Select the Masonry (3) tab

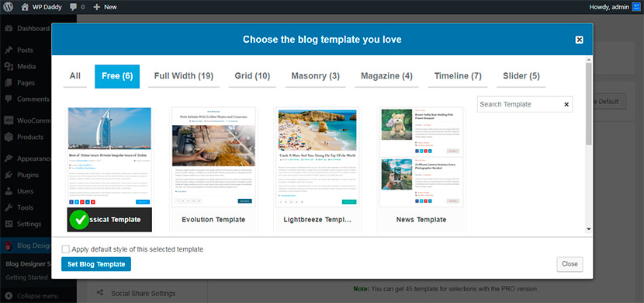316,76
